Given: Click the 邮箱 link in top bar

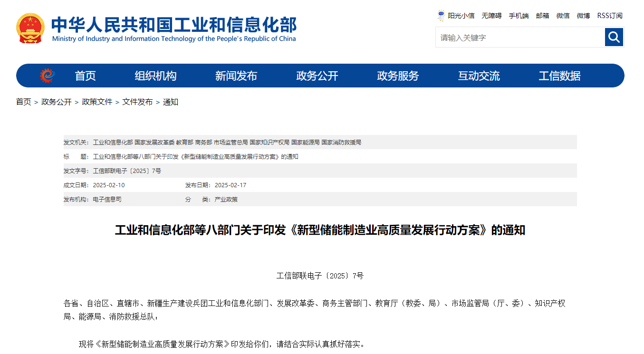Looking at the screenshot, I should [x=542, y=16].
